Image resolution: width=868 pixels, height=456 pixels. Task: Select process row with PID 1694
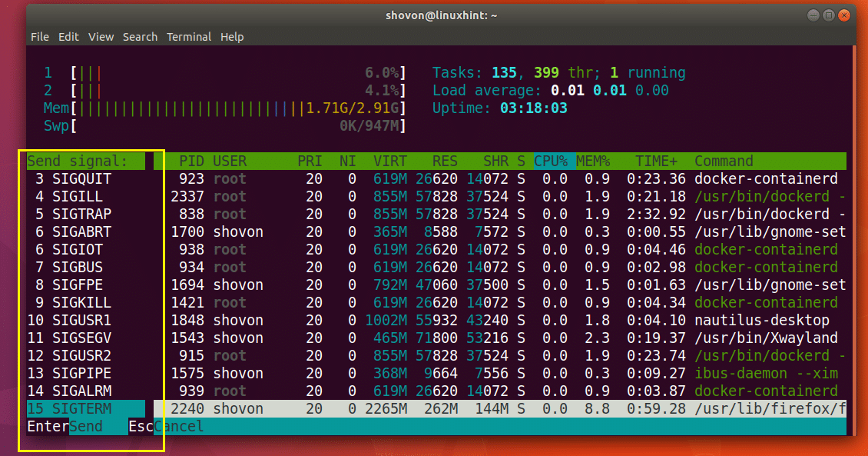coord(500,285)
